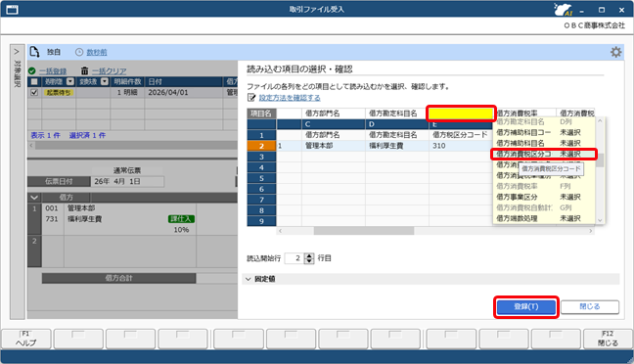The image size is (634, 364).
Task: Click the 福利厚生費 cell in preview row 2
Action: coord(397,146)
